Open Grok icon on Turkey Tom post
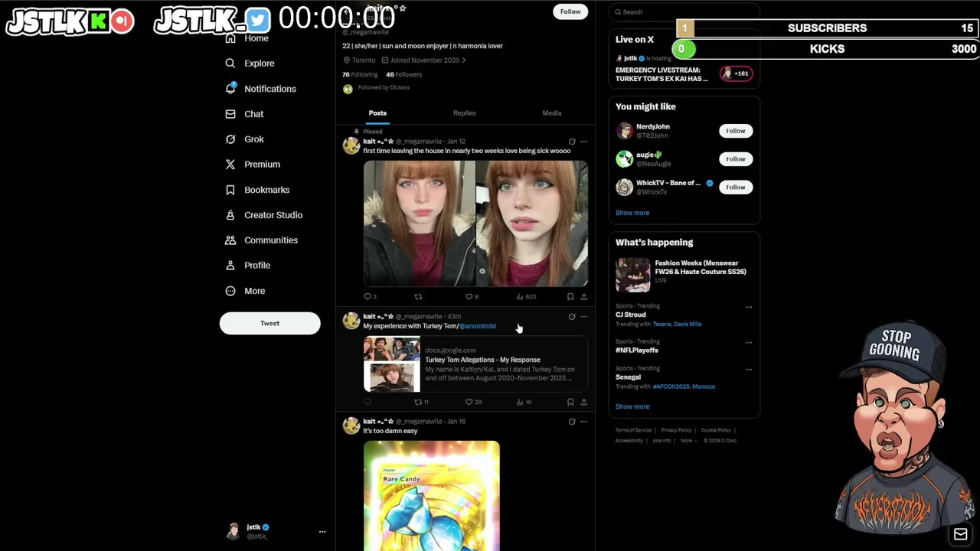980x551 pixels. coord(571,316)
